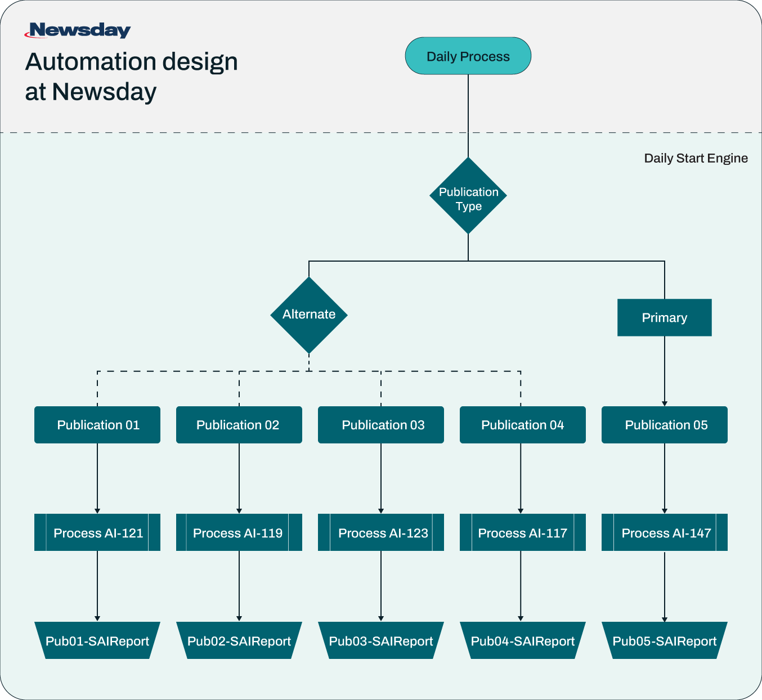Click the Pub01-SAIReport output shape

click(97, 640)
